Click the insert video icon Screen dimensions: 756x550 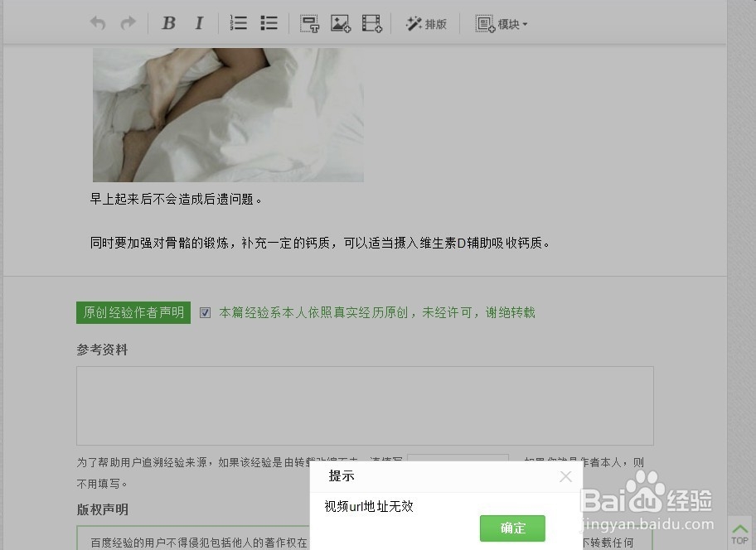[371, 23]
